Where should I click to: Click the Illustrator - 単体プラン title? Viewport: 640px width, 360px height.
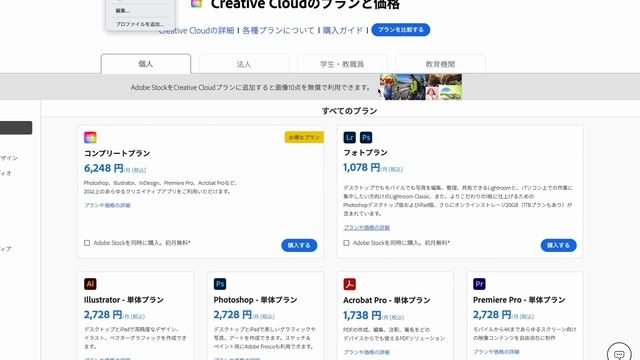click(124, 300)
